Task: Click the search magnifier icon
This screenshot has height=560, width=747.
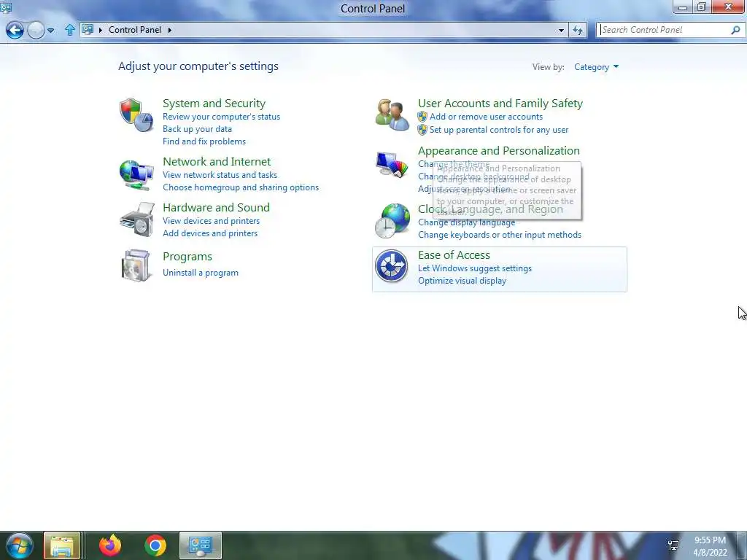Action: pyautogui.click(x=735, y=30)
